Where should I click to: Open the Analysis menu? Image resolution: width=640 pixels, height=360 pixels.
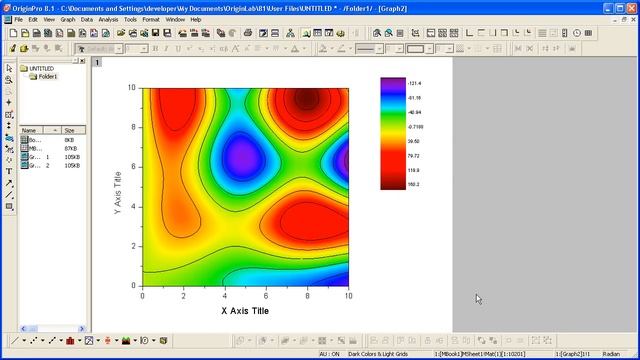[x=108, y=20]
